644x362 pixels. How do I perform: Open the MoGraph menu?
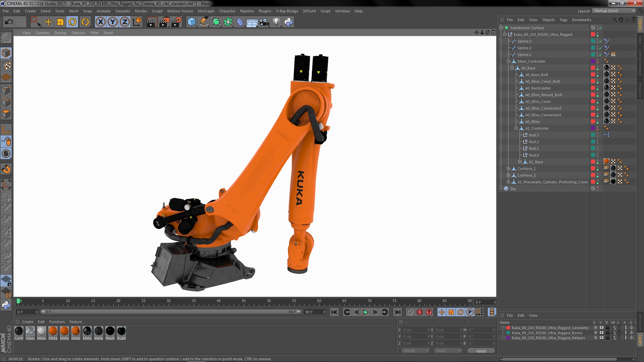click(206, 11)
